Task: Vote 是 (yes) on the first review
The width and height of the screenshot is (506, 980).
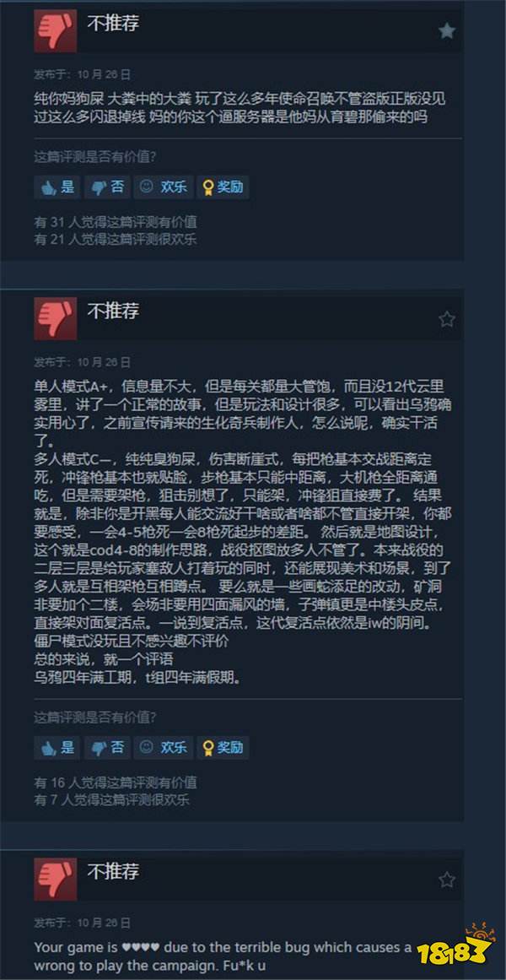Action: tap(57, 187)
